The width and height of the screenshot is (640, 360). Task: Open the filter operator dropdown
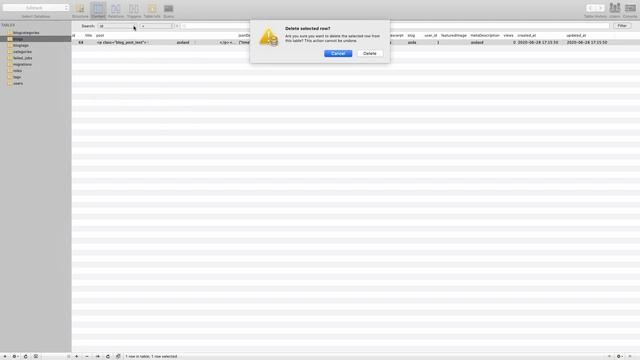[x=157, y=26]
